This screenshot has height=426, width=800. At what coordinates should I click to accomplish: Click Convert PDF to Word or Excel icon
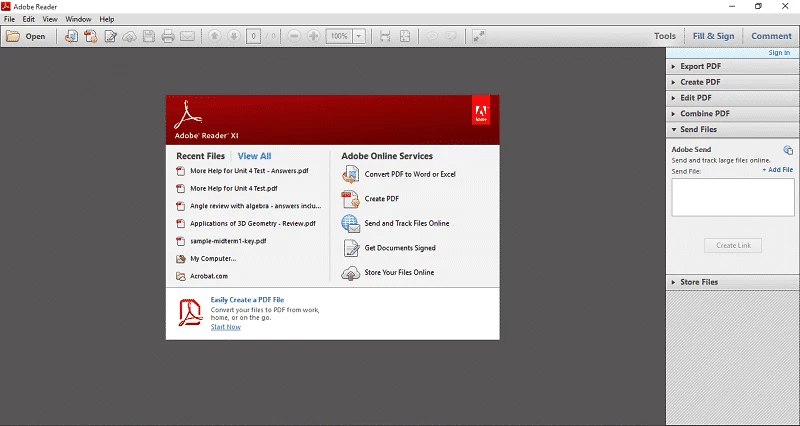tap(350, 174)
